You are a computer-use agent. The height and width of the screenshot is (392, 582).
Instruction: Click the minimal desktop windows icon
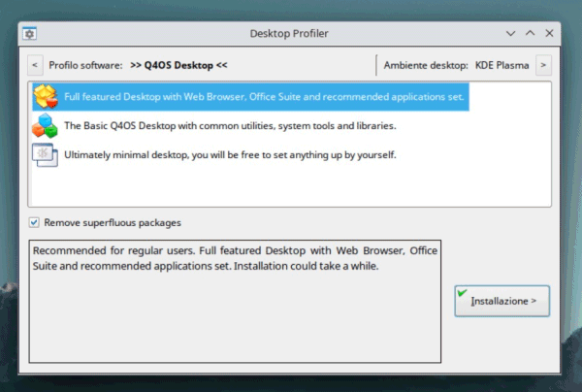pos(45,155)
